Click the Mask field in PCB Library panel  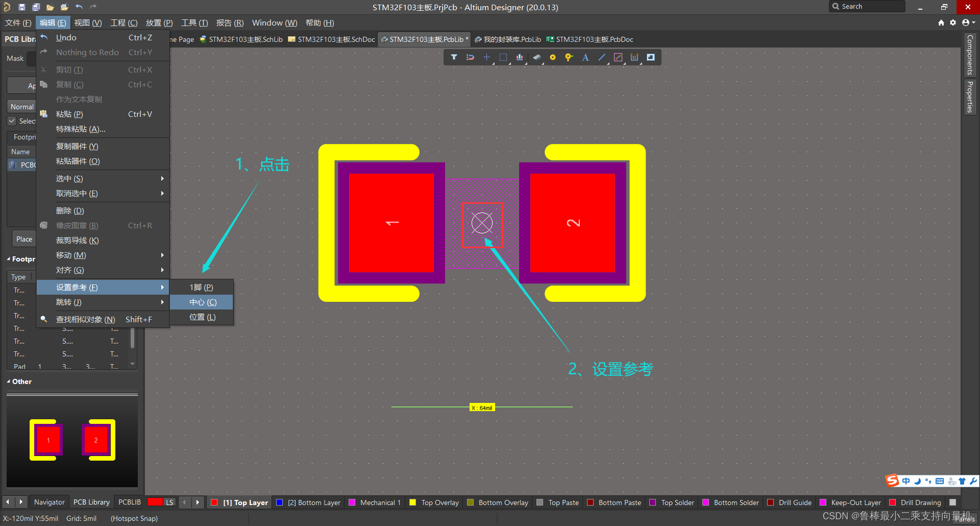(x=32, y=59)
